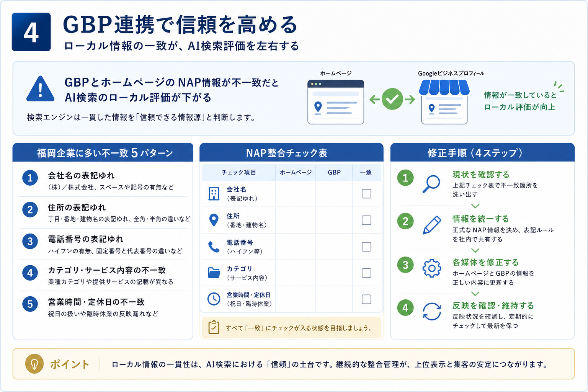Click the すべて「一致」にチェック note text

(299, 328)
